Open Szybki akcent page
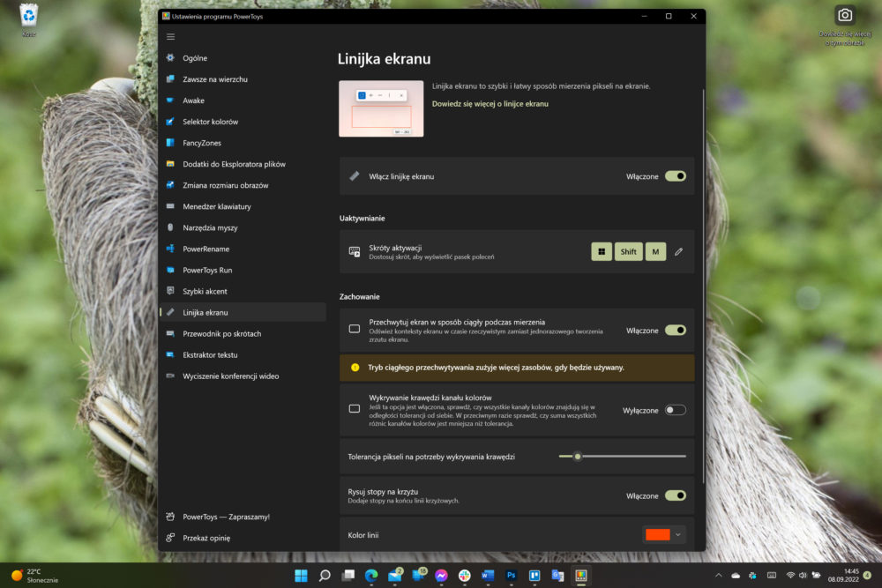This screenshot has width=882, height=588. click(243, 291)
